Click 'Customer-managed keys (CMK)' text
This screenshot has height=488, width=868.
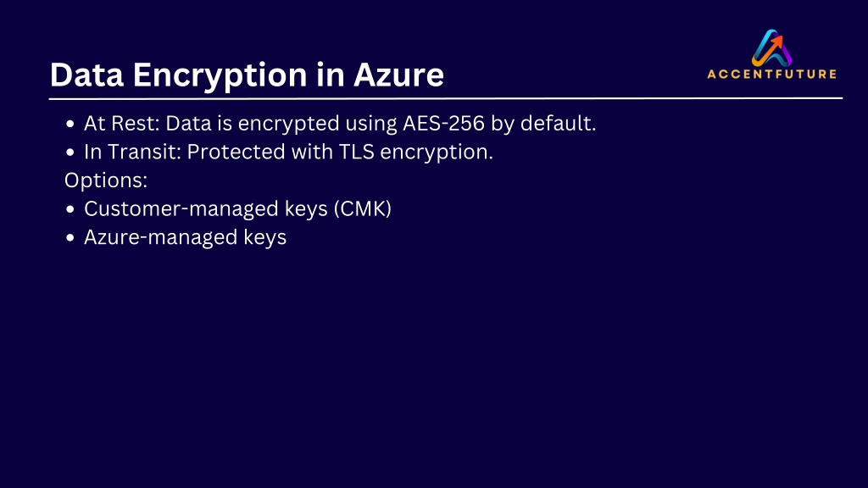point(237,209)
